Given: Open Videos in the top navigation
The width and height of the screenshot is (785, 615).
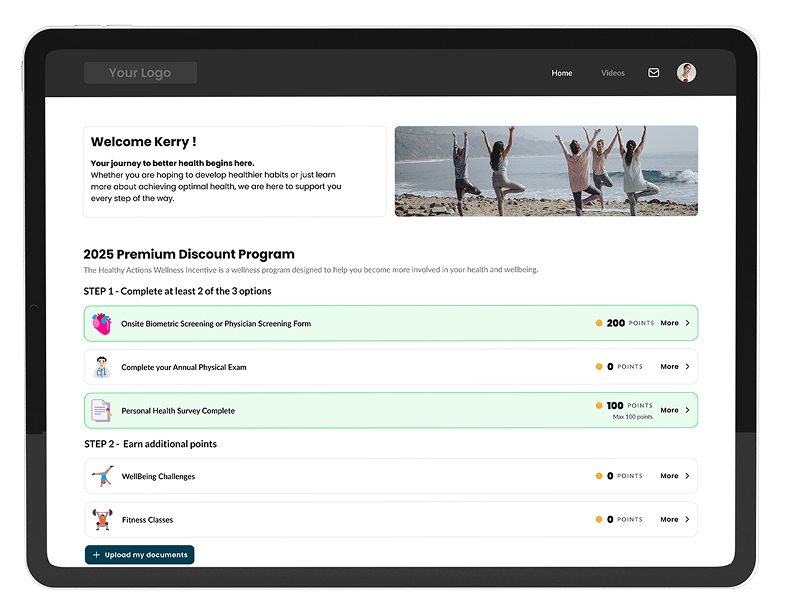Looking at the screenshot, I should click(x=613, y=73).
